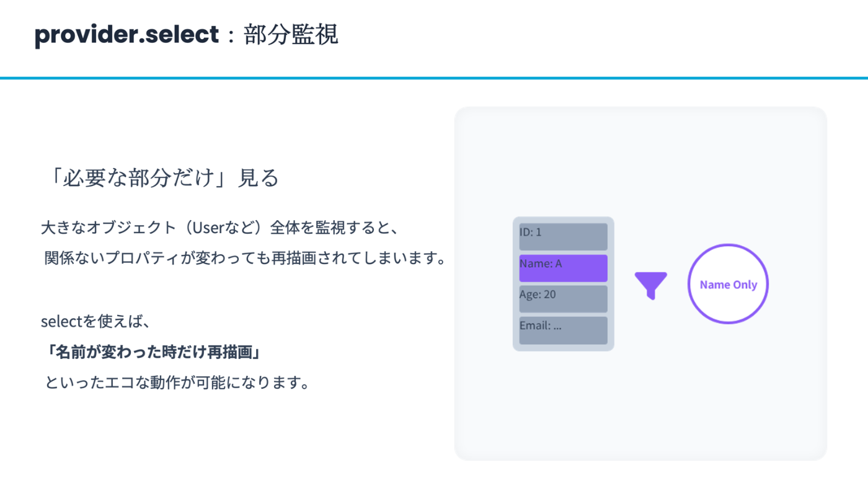Viewport: 868px width, 488px height.
Task: Click the line starting with '関係ないプロパティ'
Action: click(x=246, y=259)
